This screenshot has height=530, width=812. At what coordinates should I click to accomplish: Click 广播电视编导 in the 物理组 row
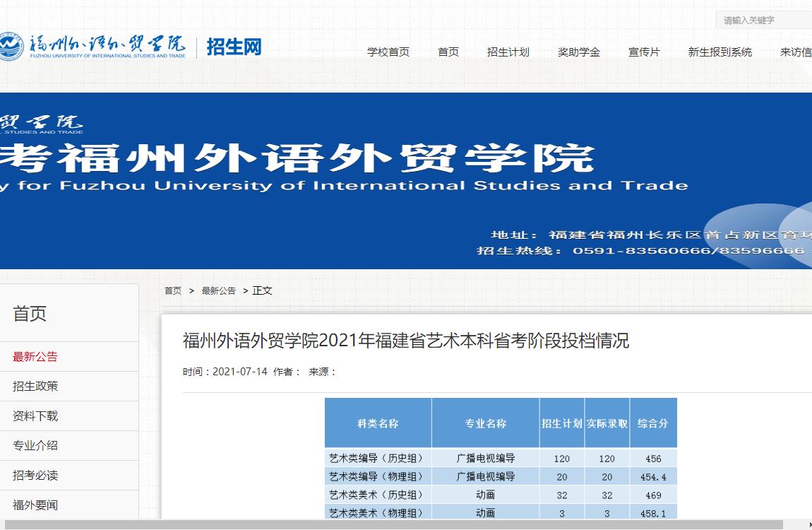[x=485, y=476]
